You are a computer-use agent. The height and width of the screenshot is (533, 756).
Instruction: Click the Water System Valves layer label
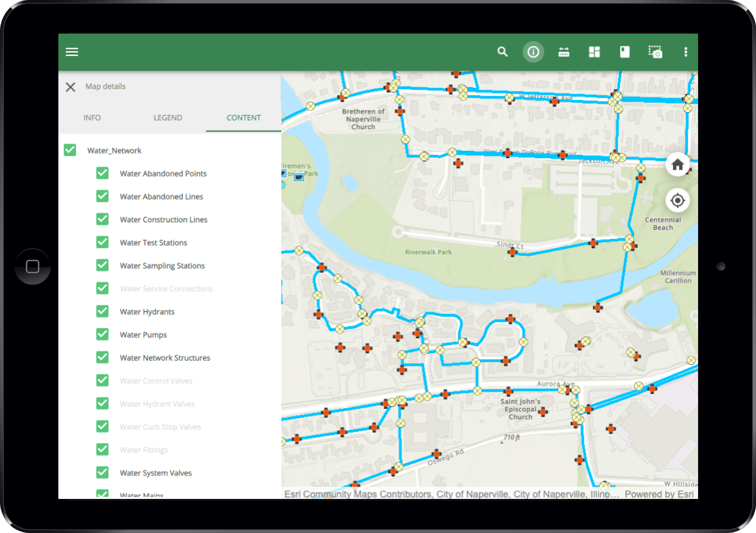click(x=155, y=473)
